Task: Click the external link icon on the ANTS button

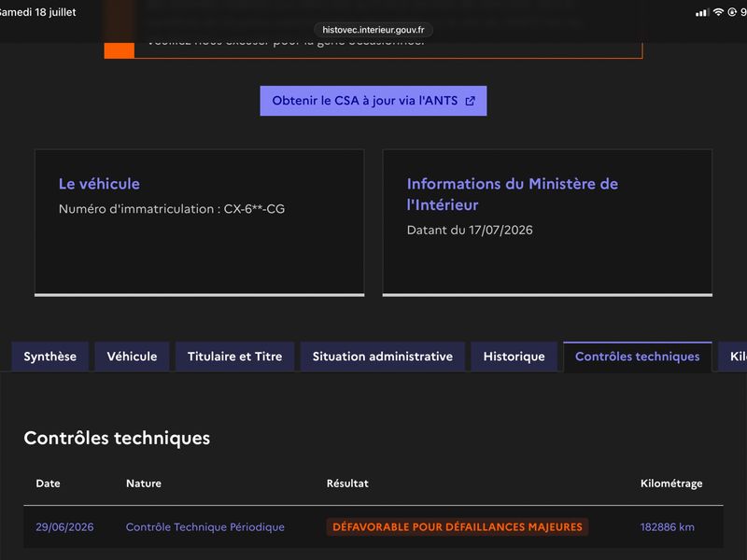Action: click(x=470, y=101)
